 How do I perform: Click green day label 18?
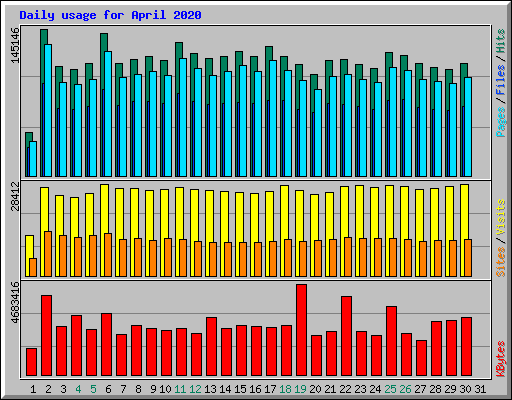pyautogui.click(x=285, y=389)
